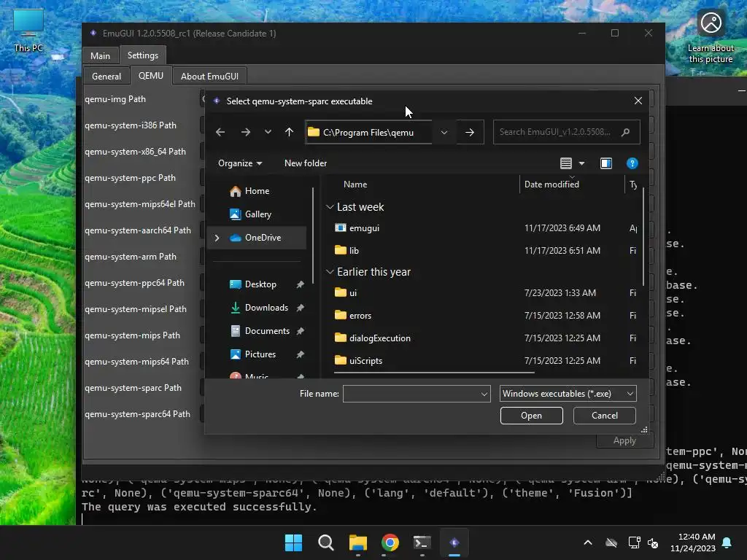Screen dimensions: 747x560
Task: Go back in file dialog navigation
Action: (220, 133)
